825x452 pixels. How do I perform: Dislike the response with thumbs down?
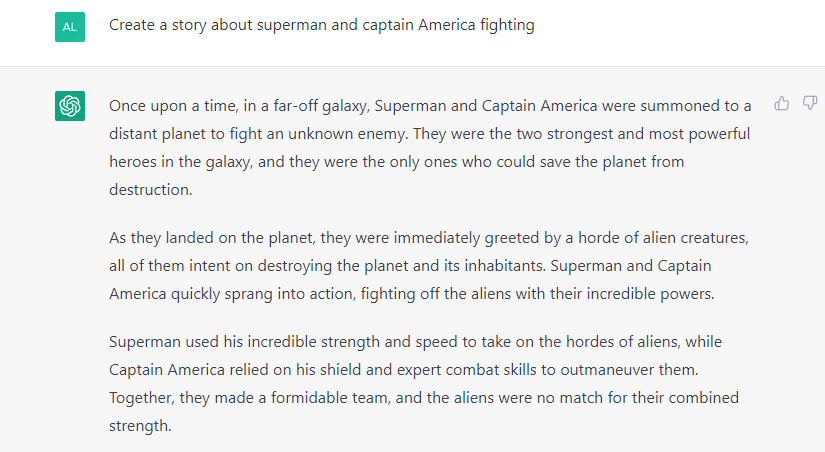click(x=810, y=103)
